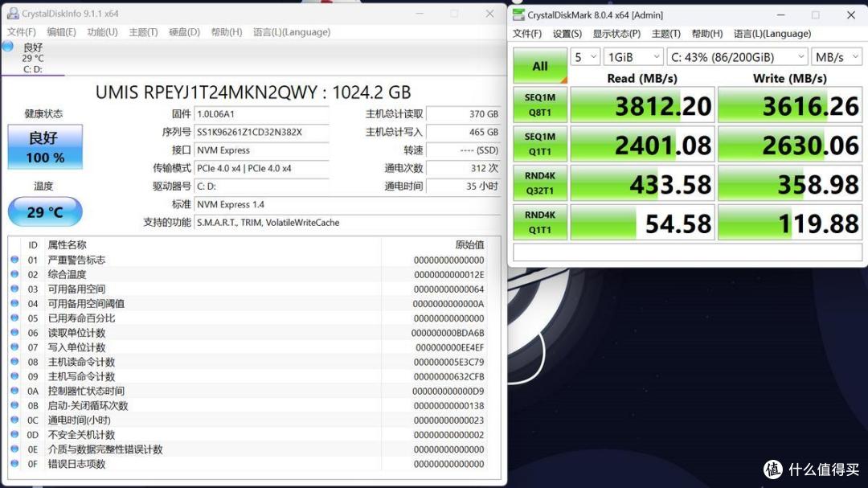
Task: Start the RND4K Q1T1 test
Action: (x=540, y=223)
